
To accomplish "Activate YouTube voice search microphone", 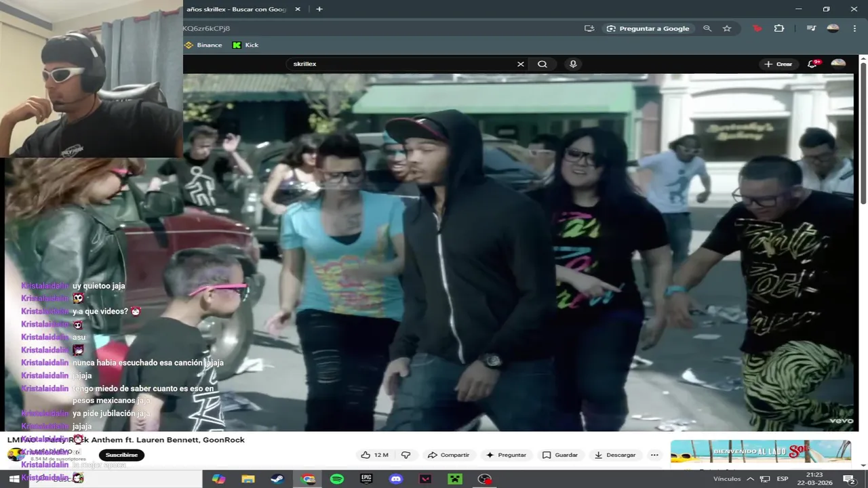I will (573, 64).
